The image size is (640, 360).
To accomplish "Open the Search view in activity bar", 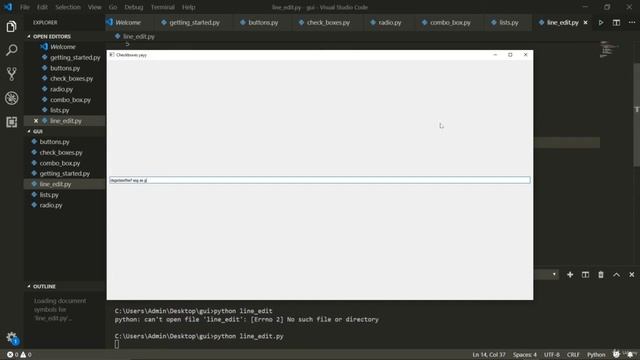I will [x=11, y=50].
